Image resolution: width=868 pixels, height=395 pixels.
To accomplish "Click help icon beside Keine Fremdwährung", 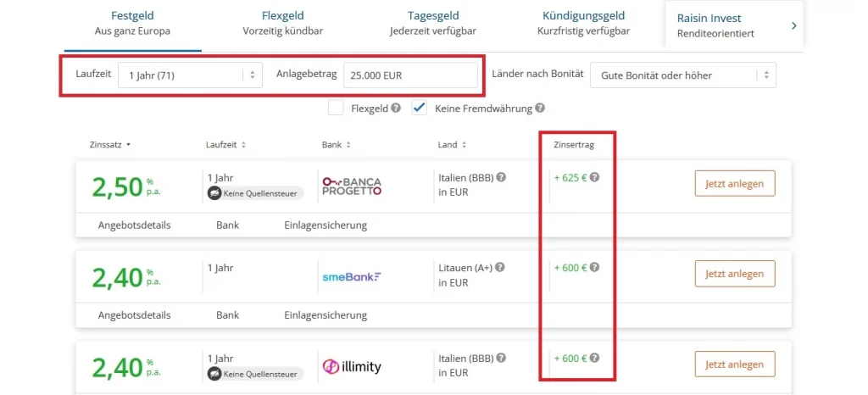I will [540, 108].
